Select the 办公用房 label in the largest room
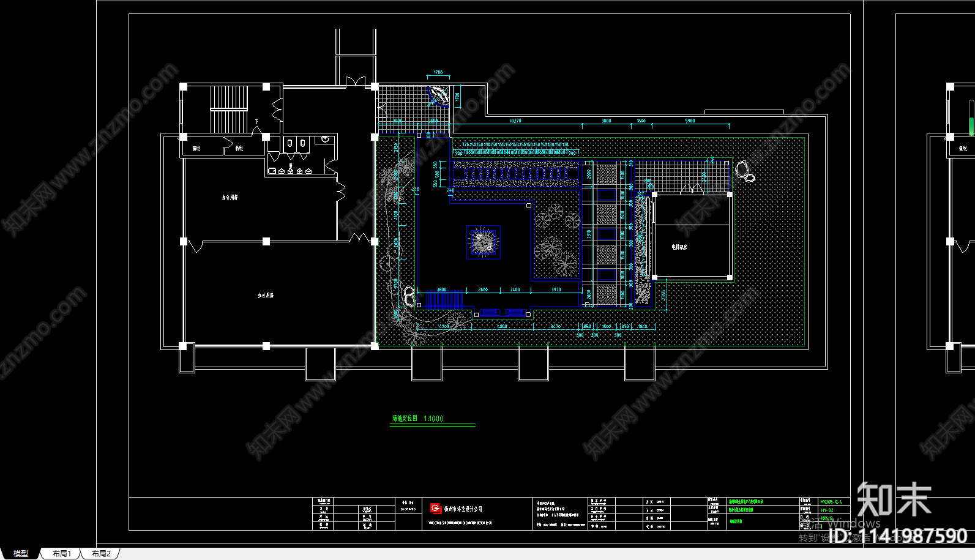The height and width of the screenshot is (560, 975). (x=266, y=295)
